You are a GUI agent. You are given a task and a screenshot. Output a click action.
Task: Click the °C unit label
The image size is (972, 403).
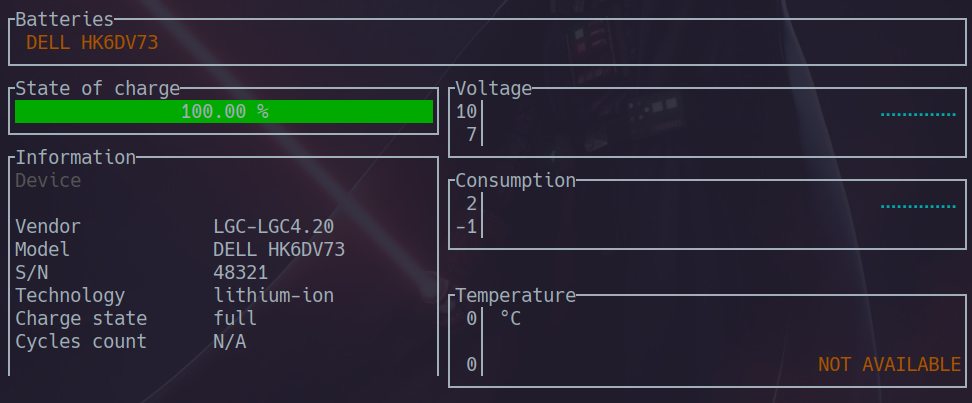coord(510,319)
